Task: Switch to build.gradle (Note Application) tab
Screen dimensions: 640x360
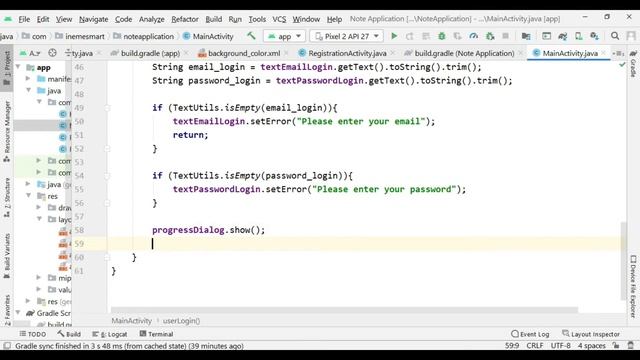Action: click(x=464, y=53)
